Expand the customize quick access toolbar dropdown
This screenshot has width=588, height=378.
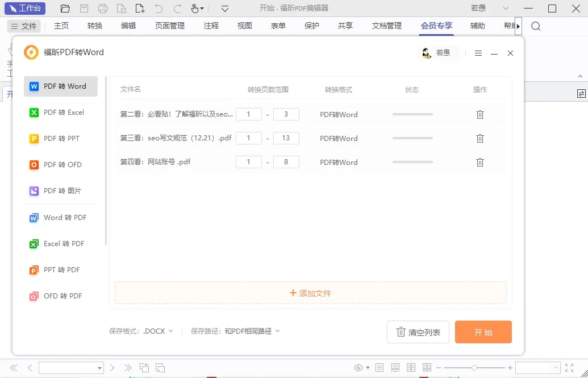[x=225, y=9]
